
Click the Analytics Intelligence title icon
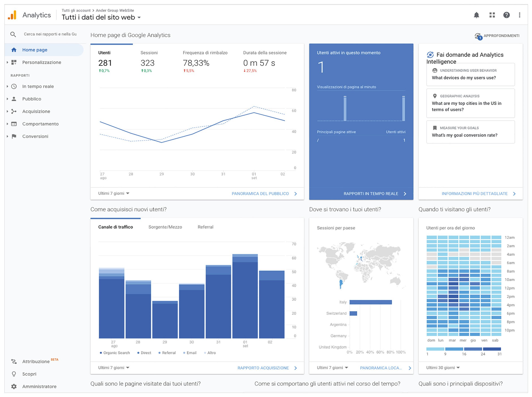430,55
